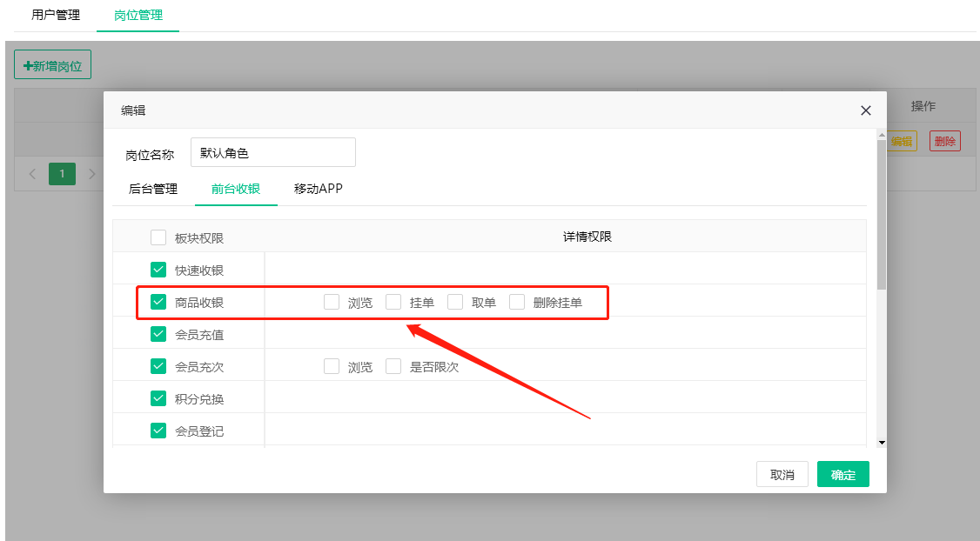980x541 pixels.
Task: Click the 取消 button
Action: (x=782, y=475)
